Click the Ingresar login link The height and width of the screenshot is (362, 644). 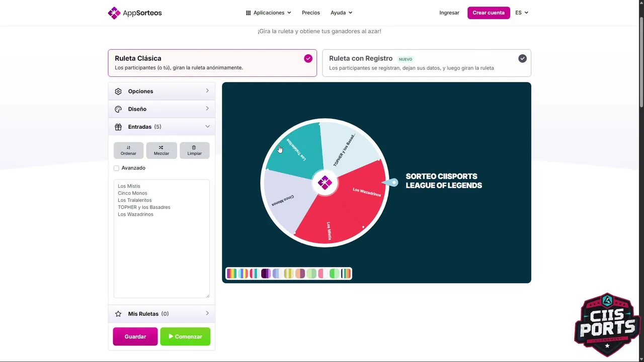pyautogui.click(x=449, y=13)
